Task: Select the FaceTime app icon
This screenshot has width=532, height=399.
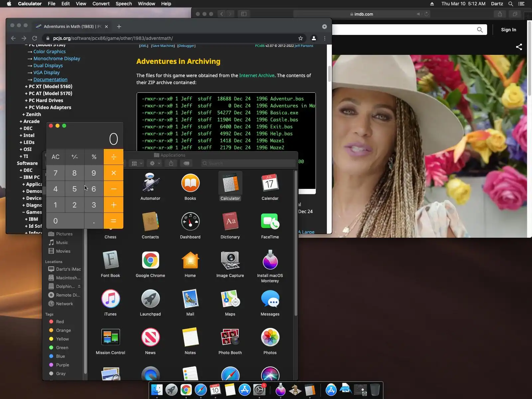Action: [x=270, y=221]
